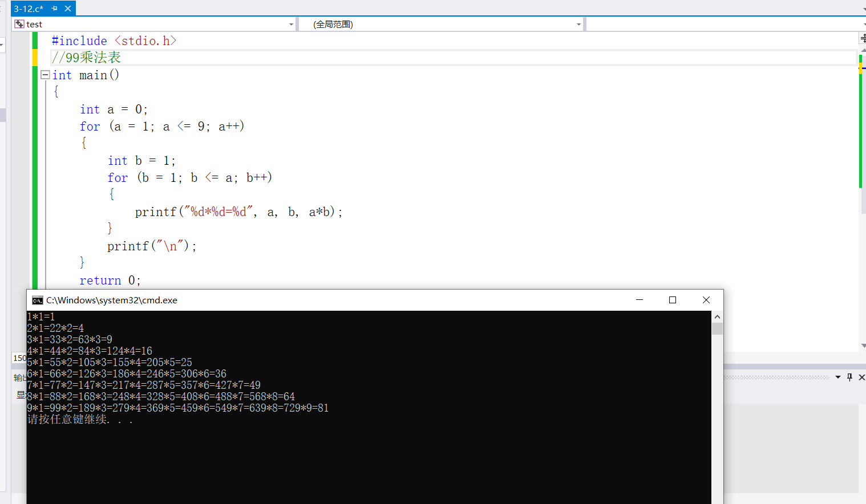Collapse the int main() code block
The image size is (866, 504).
pos(45,75)
